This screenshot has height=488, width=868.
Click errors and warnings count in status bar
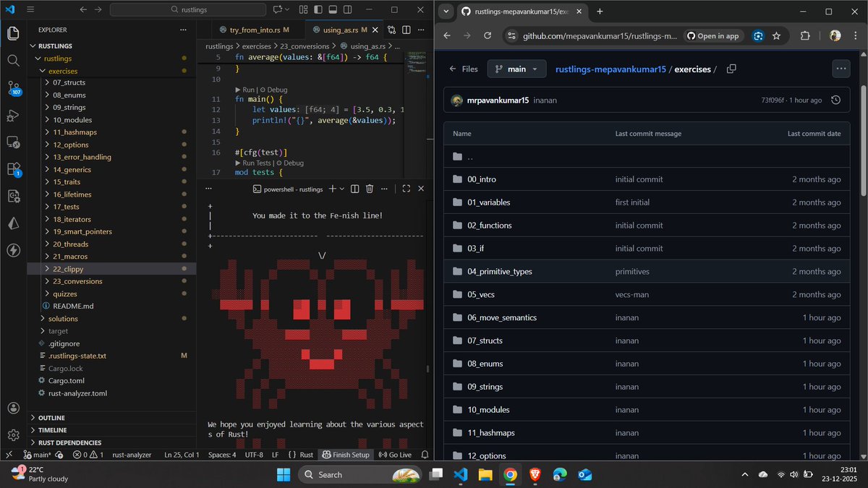click(89, 455)
